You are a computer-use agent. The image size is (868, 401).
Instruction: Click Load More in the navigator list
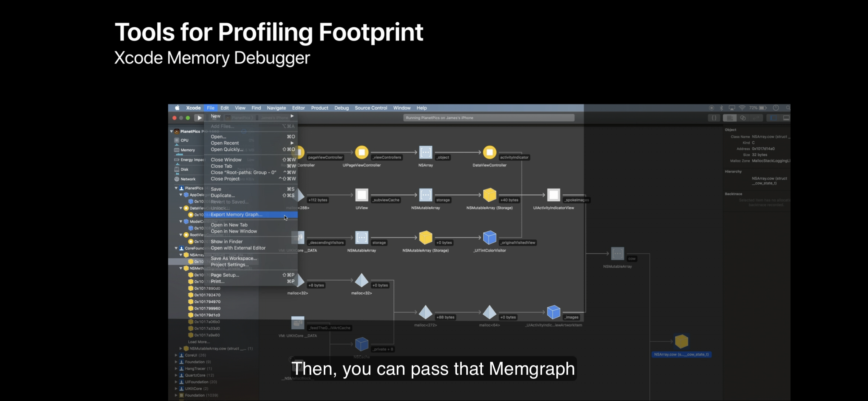pyautogui.click(x=199, y=342)
